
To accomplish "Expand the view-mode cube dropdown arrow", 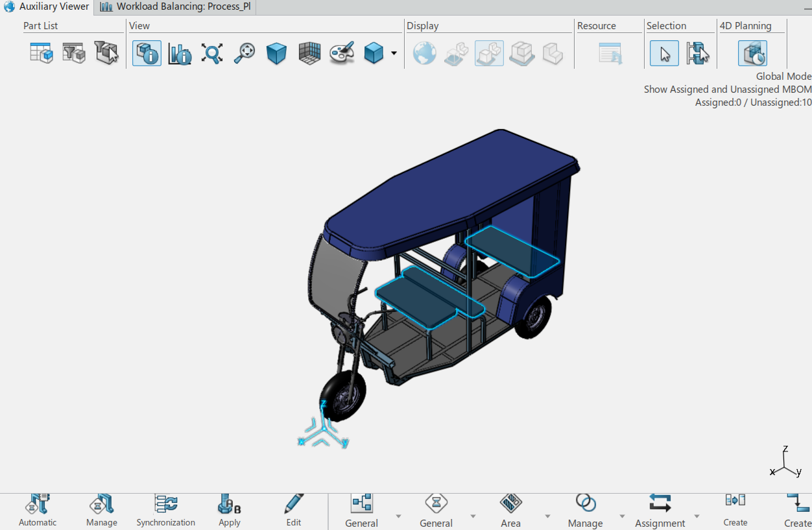I will click(394, 53).
